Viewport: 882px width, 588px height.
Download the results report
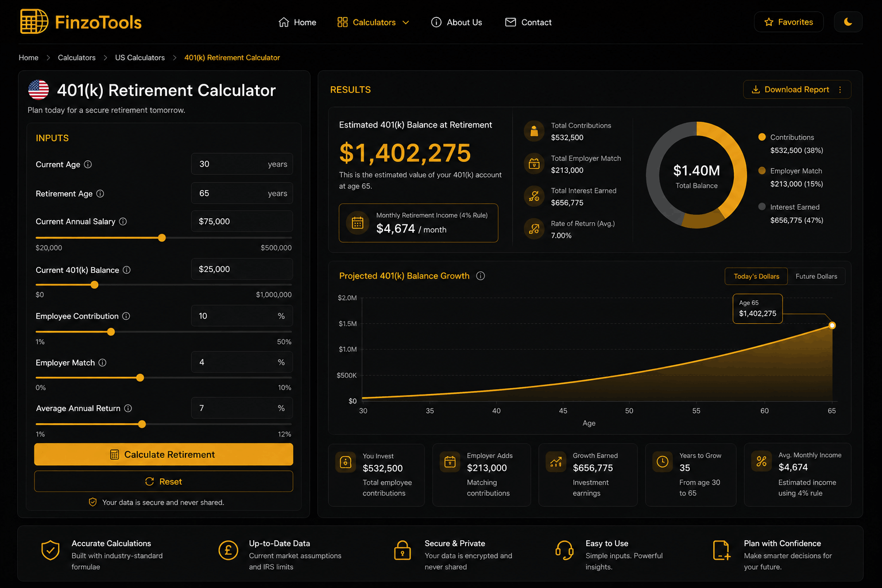pyautogui.click(x=791, y=90)
